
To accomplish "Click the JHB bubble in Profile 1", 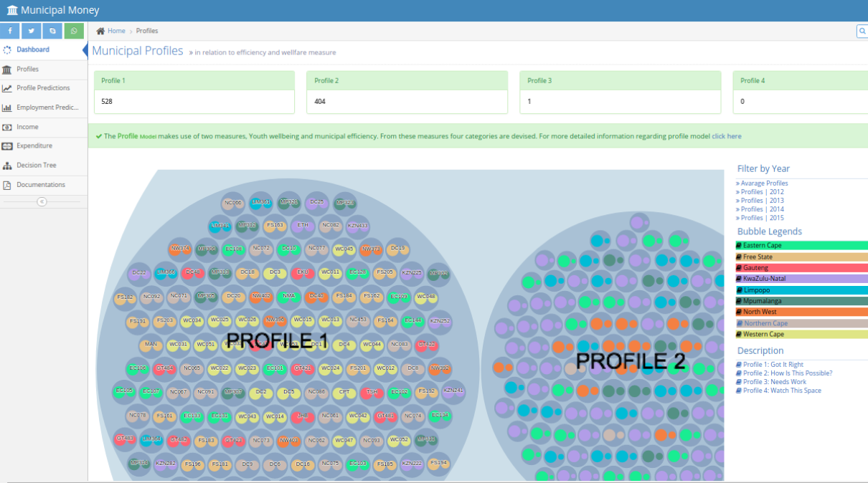I will pyautogui.click(x=303, y=416).
